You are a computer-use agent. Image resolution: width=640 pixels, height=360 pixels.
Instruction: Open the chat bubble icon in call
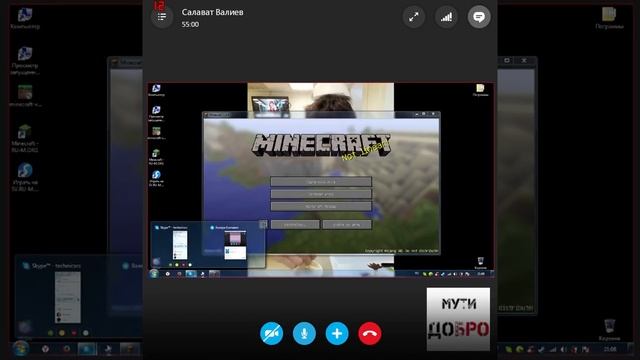click(479, 17)
